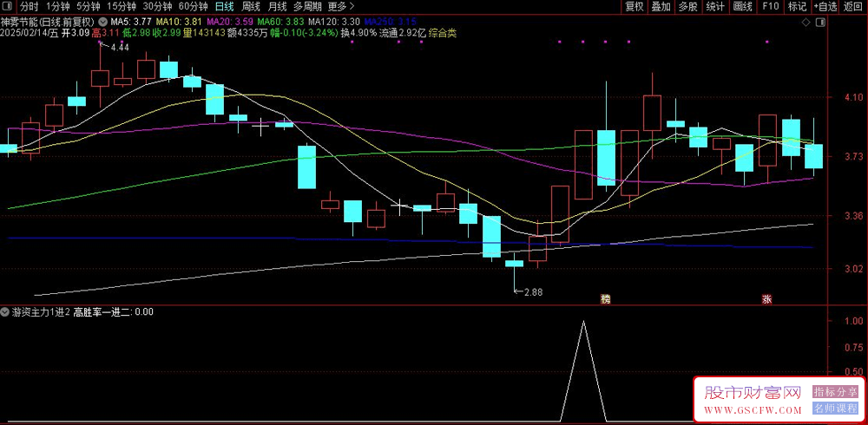Switch to the 5分钟 period tab
Screen dimensions: 868x425
88,7
